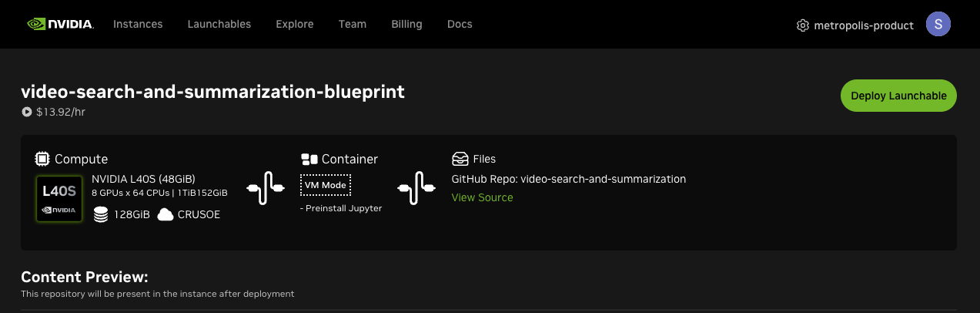Click the Files section icon
The width and height of the screenshot is (980, 313).
460,159
